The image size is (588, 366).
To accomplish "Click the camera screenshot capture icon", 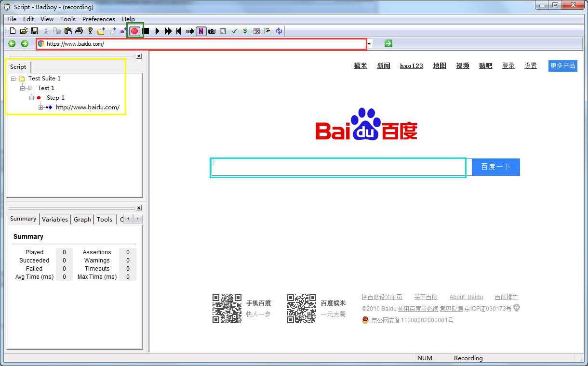I will 212,31.
